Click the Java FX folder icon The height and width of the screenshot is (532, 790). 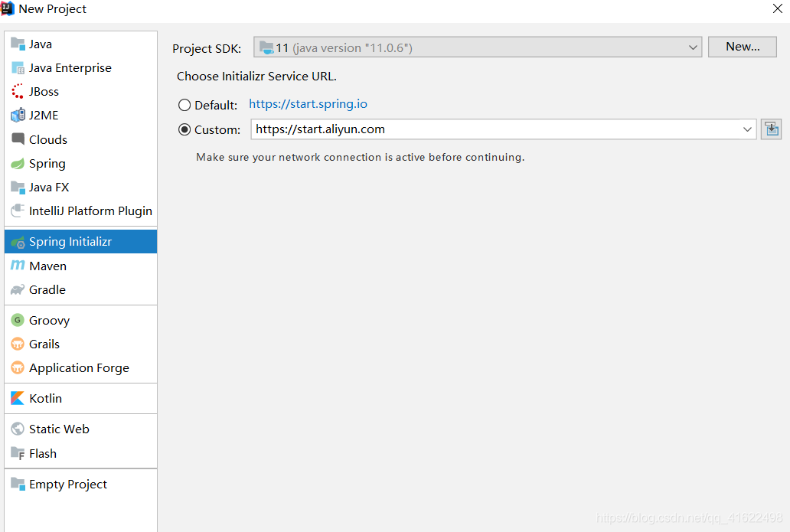point(18,187)
